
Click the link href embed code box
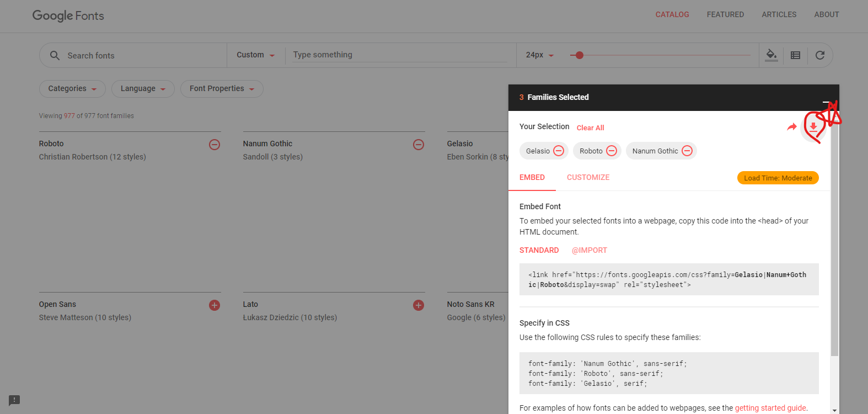click(669, 279)
